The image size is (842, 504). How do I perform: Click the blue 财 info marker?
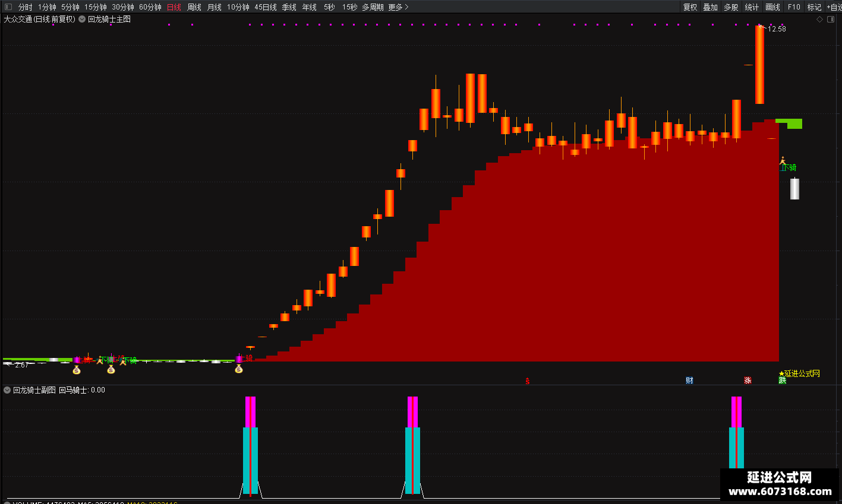[x=689, y=381]
